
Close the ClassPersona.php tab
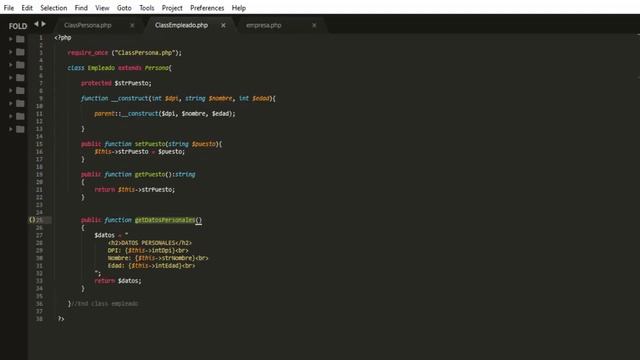coord(132,25)
